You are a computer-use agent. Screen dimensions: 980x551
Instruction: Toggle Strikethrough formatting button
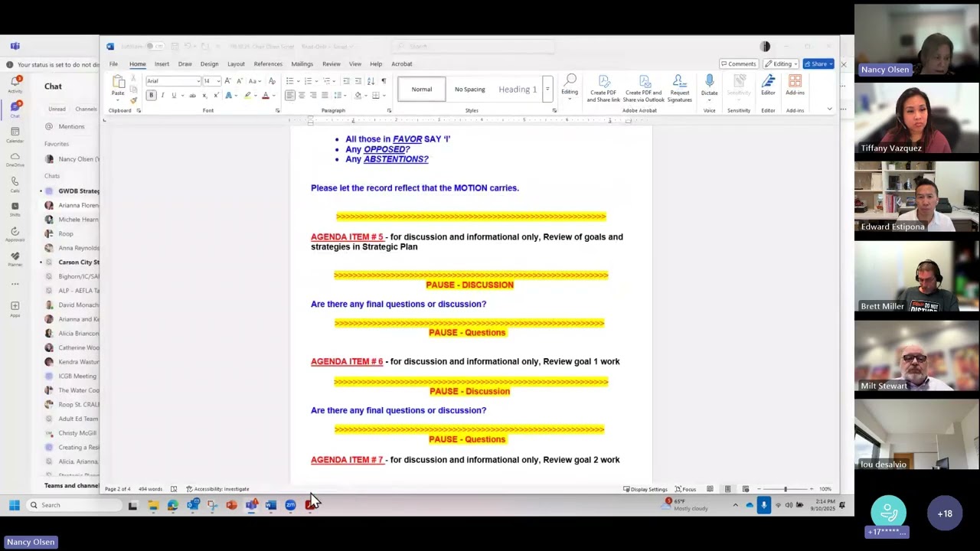click(x=192, y=96)
